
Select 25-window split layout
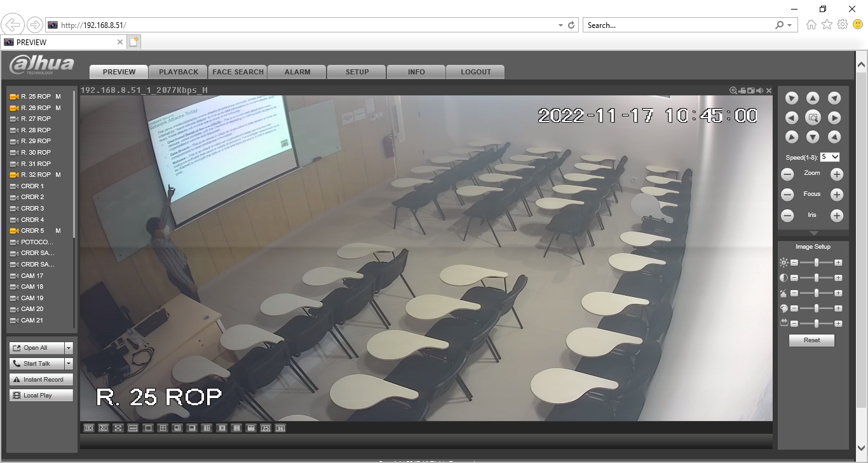point(266,428)
